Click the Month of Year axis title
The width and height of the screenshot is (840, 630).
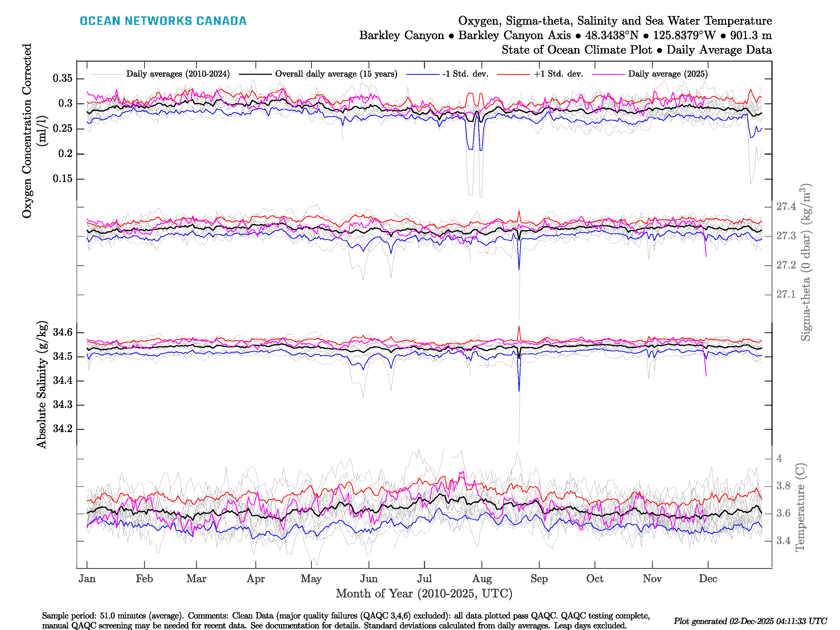[x=424, y=593]
